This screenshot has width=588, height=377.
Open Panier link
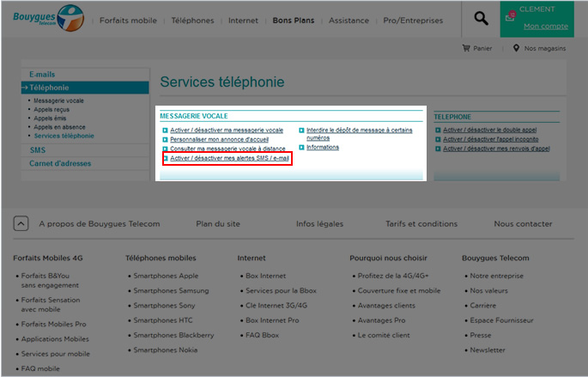pyautogui.click(x=482, y=48)
